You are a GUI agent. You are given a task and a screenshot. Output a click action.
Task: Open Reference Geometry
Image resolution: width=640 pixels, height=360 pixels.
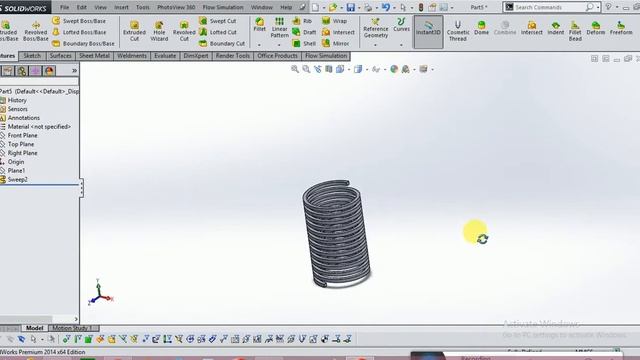click(376, 28)
